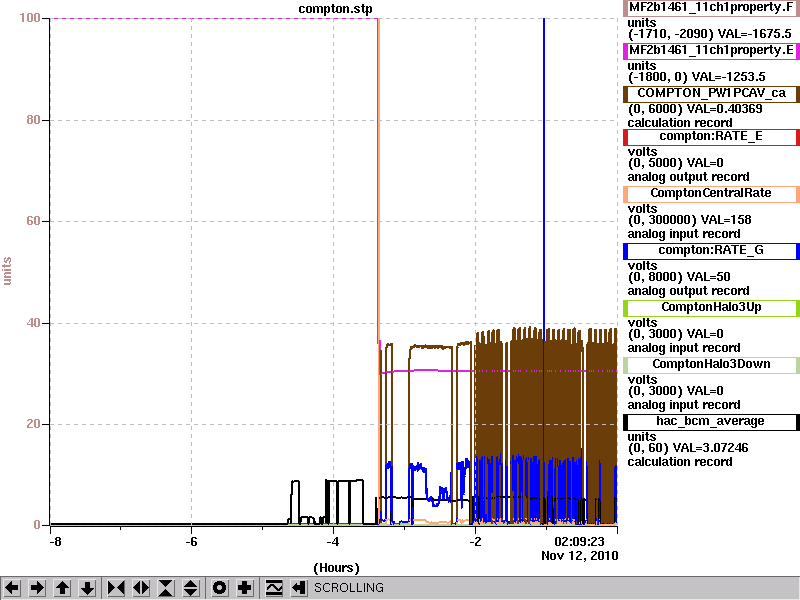Click the -4 tick on the time axis
Viewport: 800px width, 600px height.
tap(333, 542)
